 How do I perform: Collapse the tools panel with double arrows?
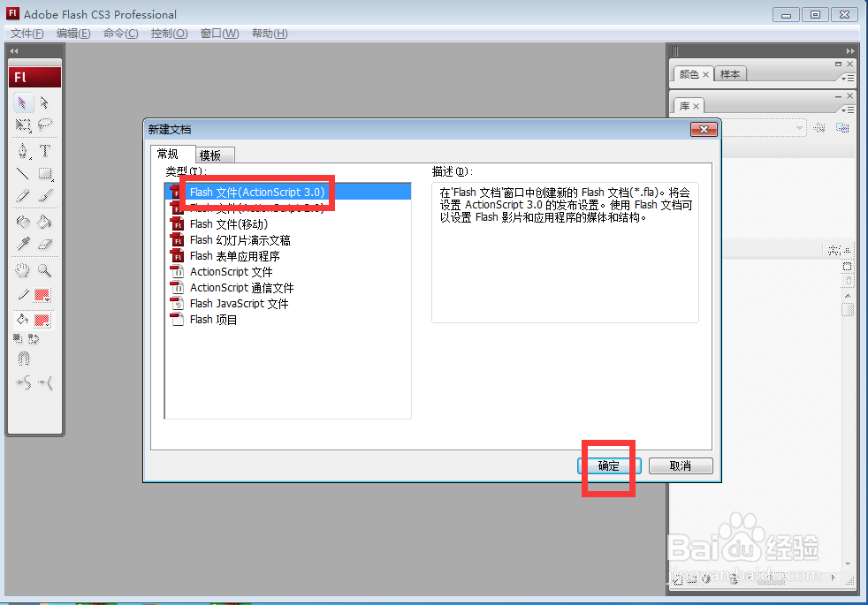point(14,51)
